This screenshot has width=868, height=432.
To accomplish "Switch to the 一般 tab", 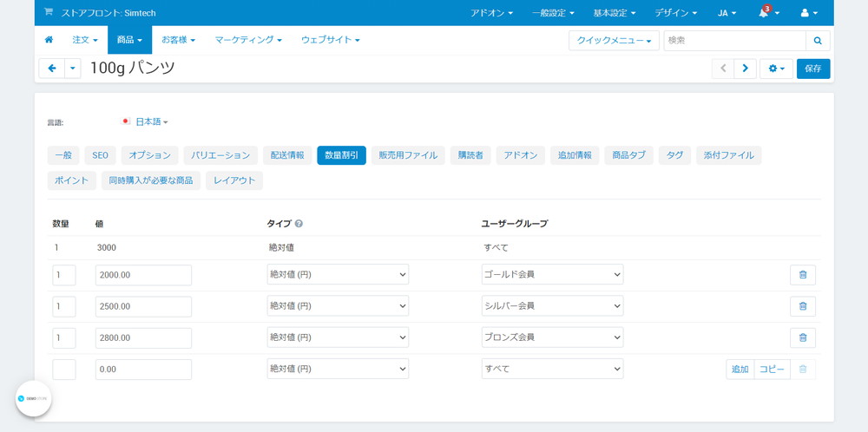I will [63, 155].
